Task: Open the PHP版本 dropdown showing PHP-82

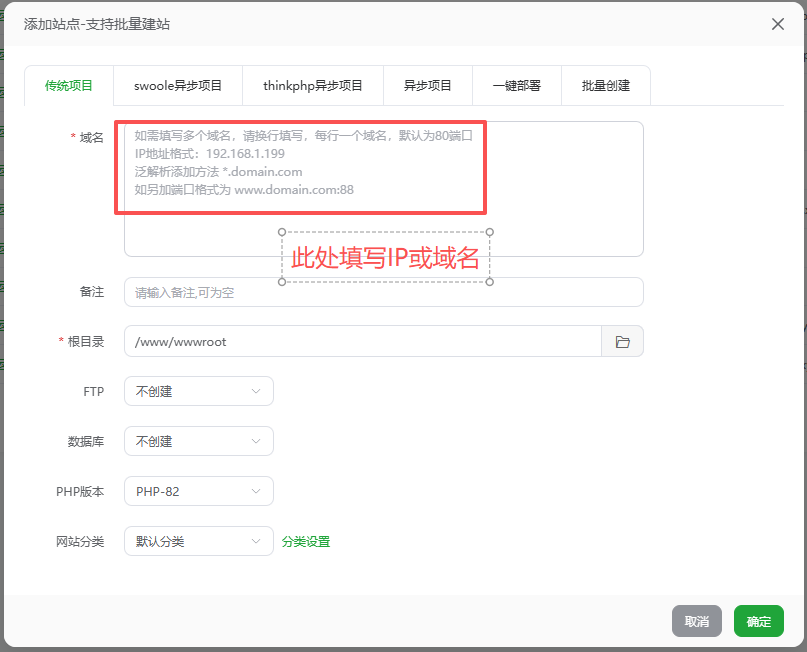Action: (198, 492)
